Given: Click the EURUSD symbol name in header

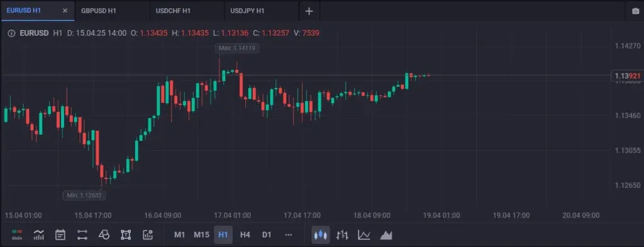Looking at the screenshot, I should (x=34, y=33).
